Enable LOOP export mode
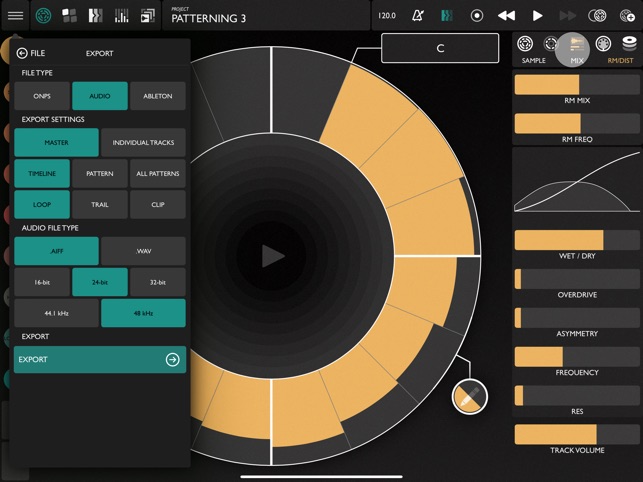This screenshot has width=643, height=482. 42,204
